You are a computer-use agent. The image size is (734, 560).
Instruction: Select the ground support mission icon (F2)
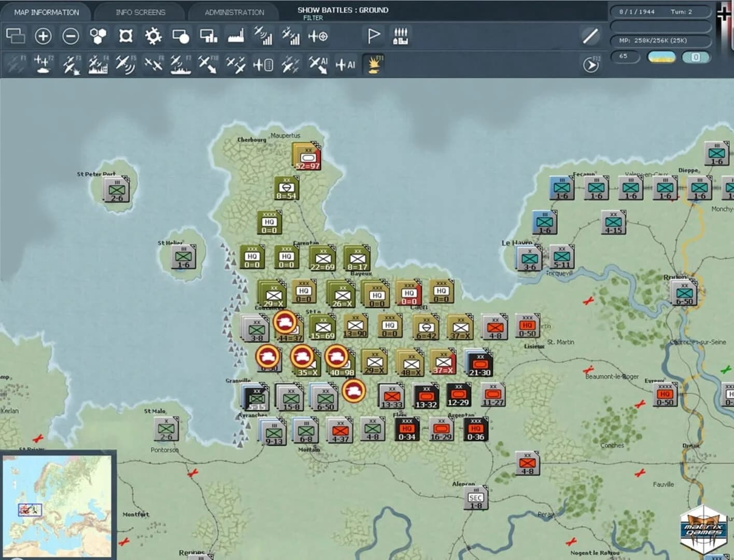[x=43, y=65]
